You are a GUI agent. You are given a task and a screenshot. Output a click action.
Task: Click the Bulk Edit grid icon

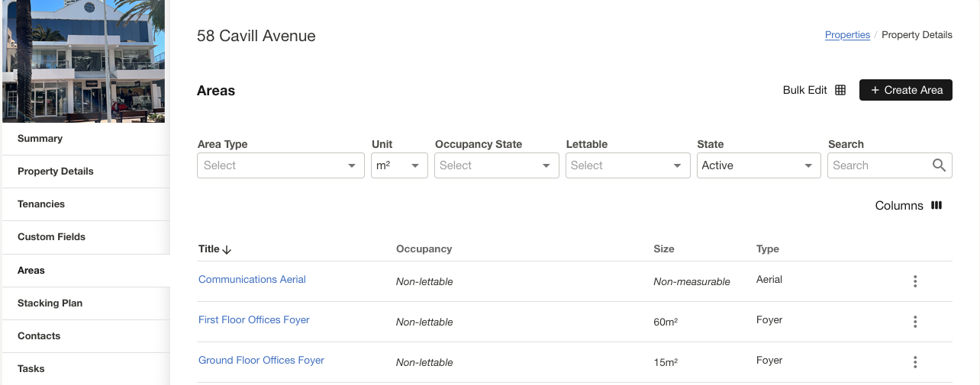[x=840, y=90]
